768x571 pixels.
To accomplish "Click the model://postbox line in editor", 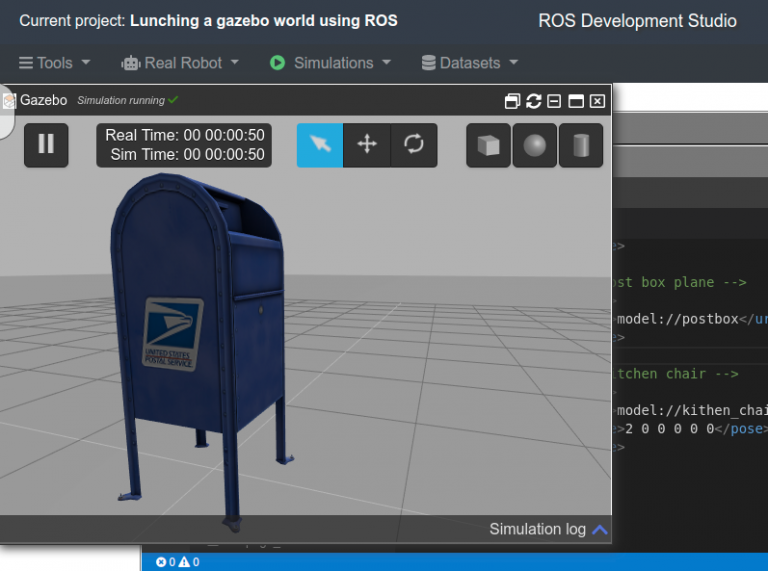I will click(x=691, y=319).
